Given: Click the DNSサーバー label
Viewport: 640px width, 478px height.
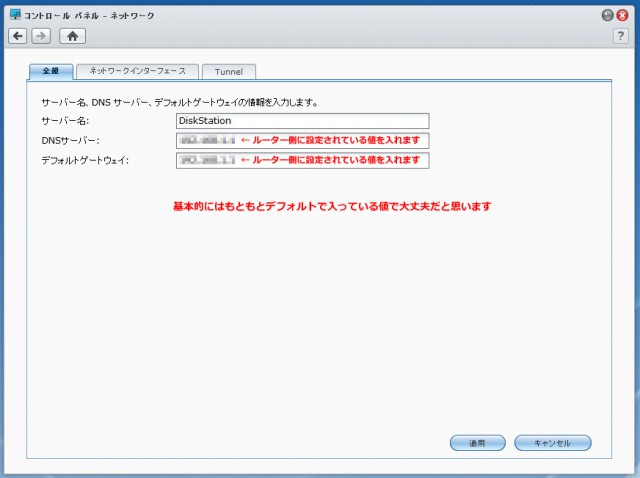Looking at the screenshot, I should 71,141.
